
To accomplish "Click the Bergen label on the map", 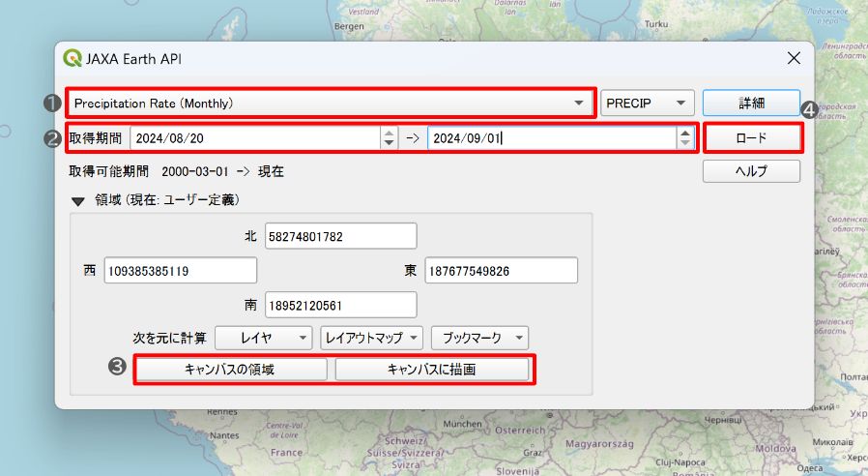I will click(x=349, y=26).
